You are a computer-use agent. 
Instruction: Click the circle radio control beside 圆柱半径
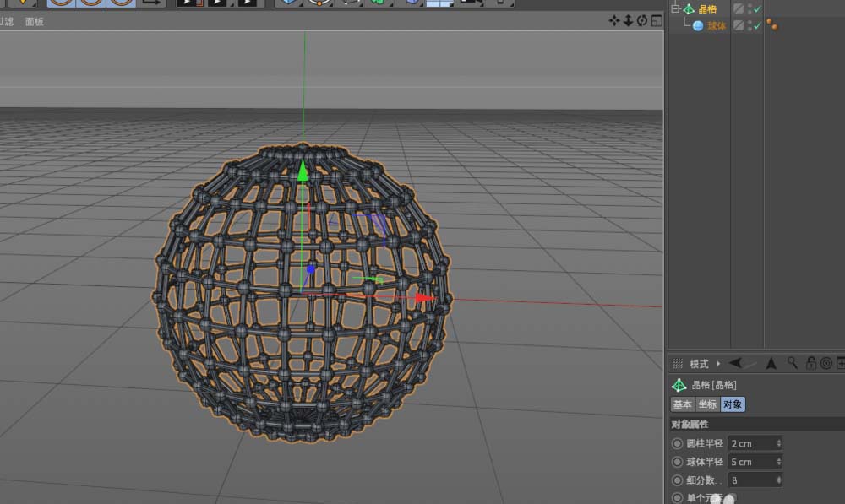[677, 443]
